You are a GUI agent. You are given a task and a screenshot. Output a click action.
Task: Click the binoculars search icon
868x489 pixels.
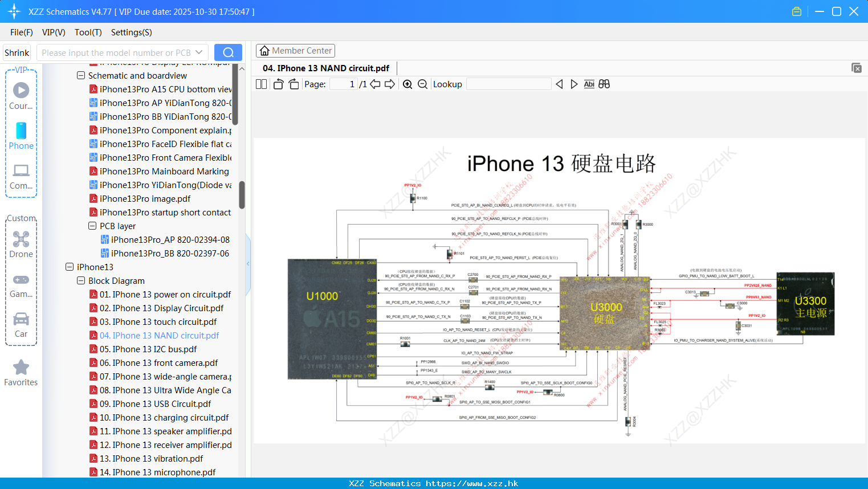(604, 84)
